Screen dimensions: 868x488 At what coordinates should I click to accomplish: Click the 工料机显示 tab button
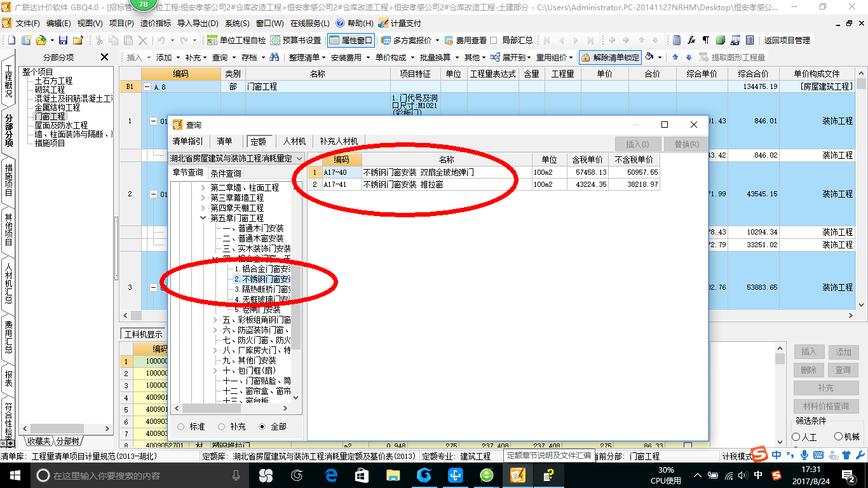coord(144,334)
